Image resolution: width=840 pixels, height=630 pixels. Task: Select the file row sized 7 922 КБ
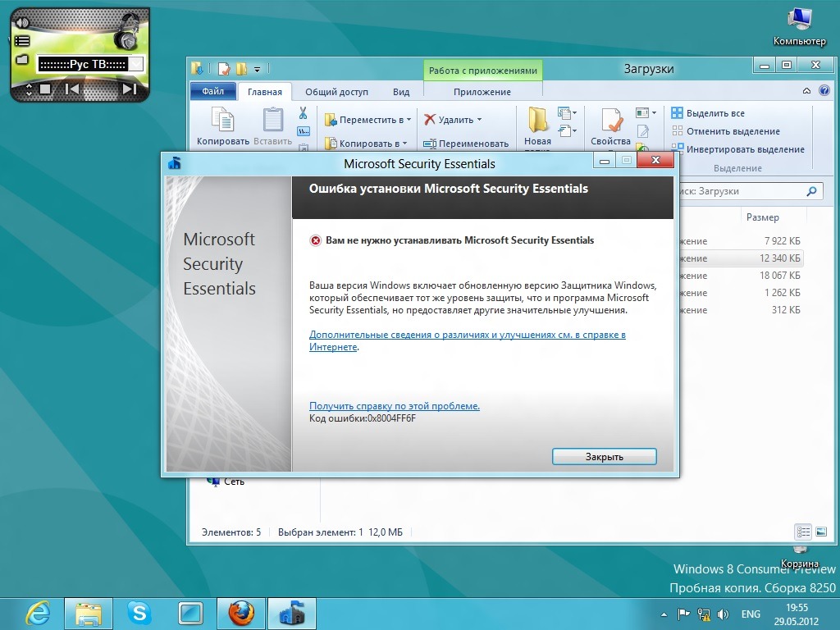[x=741, y=241]
